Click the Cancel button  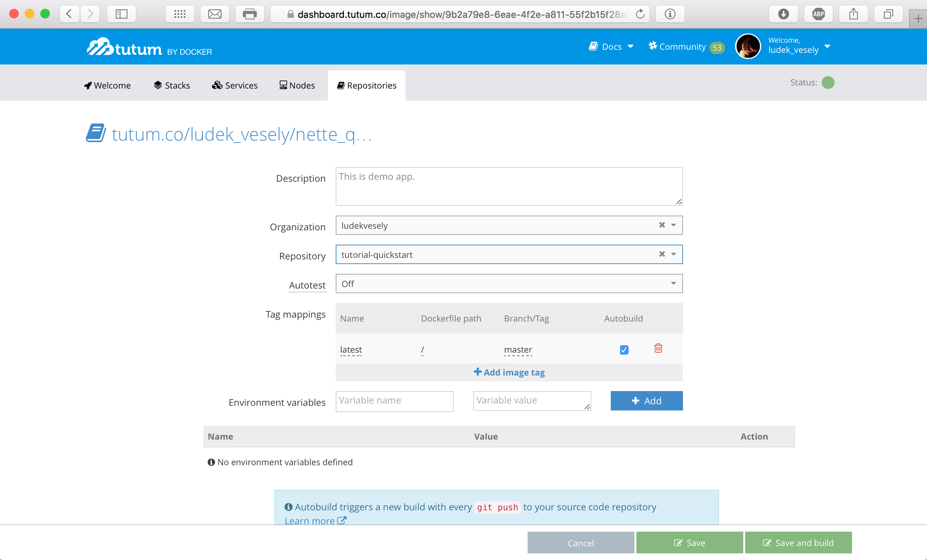[x=581, y=543]
